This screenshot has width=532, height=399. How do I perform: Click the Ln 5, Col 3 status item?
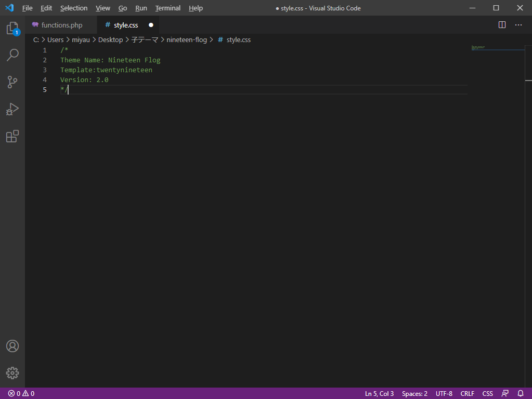(379, 394)
